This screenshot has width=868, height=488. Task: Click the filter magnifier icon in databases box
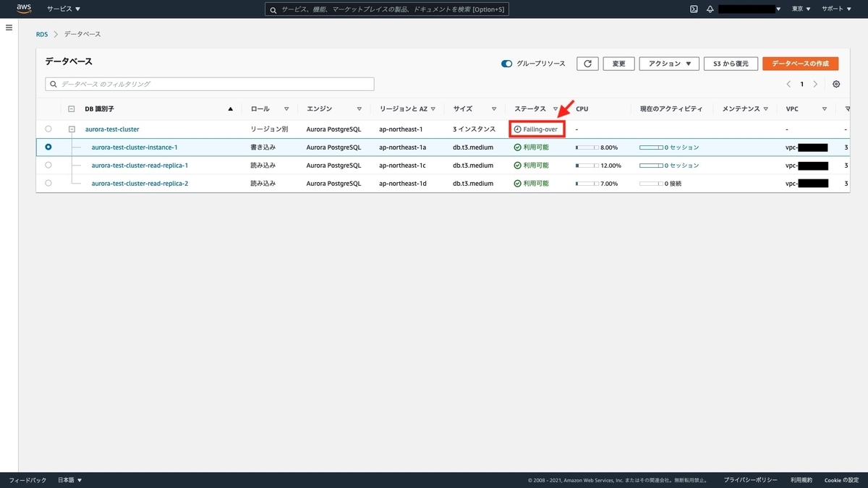[54, 84]
